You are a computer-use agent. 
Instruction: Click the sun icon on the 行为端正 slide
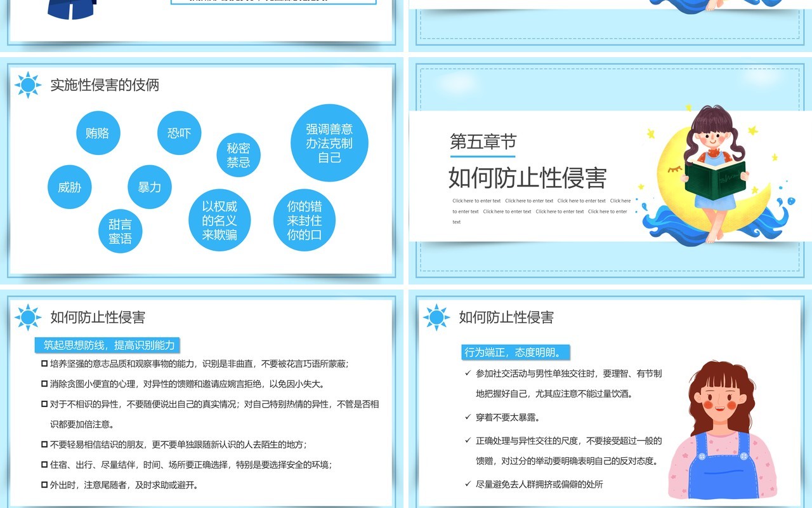click(436, 317)
